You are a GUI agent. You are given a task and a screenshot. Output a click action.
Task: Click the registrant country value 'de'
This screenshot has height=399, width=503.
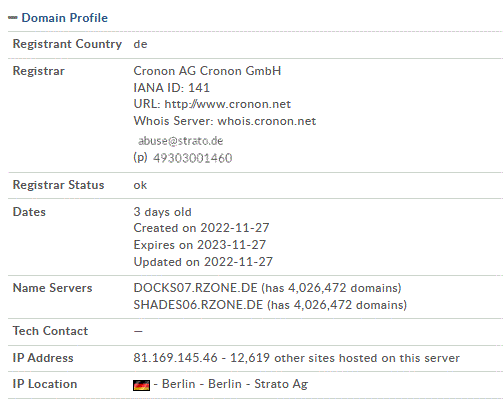pyautogui.click(x=140, y=44)
